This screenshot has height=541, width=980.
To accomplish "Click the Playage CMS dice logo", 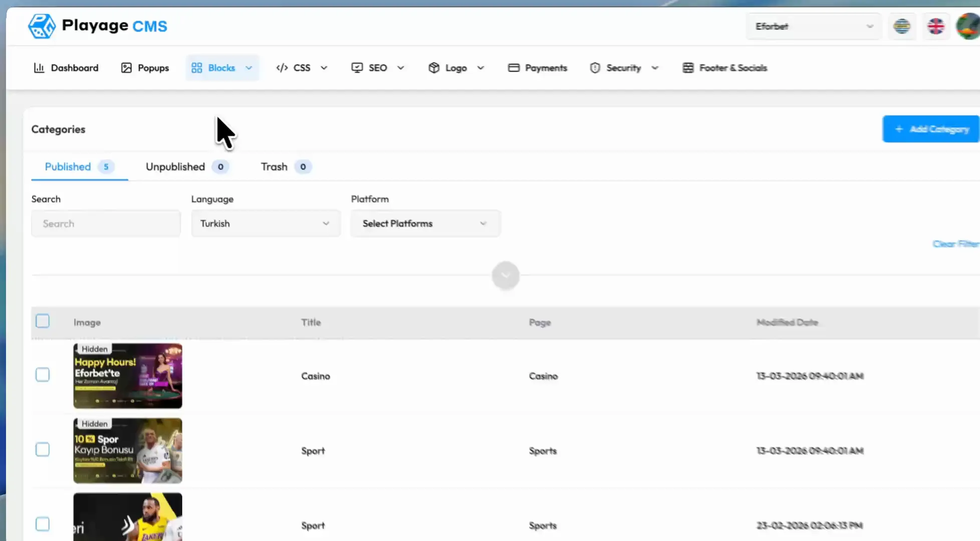I will pyautogui.click(x=42, y=26).
